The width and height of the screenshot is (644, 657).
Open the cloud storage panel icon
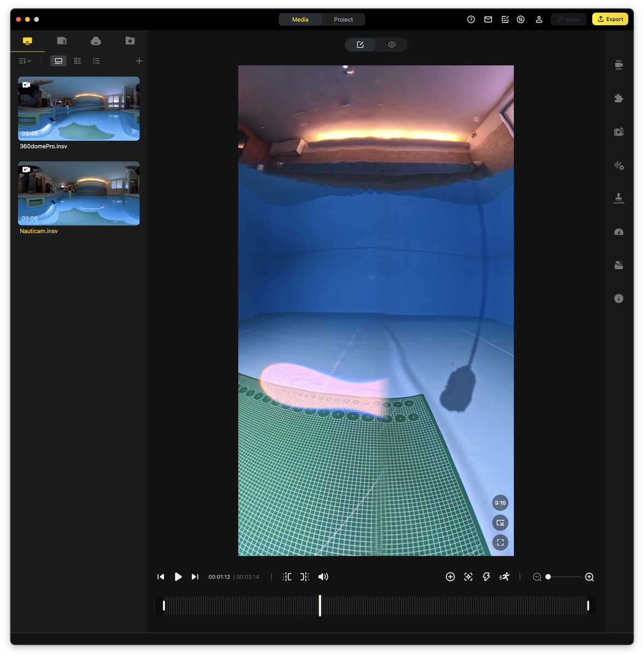pos(96,41)
